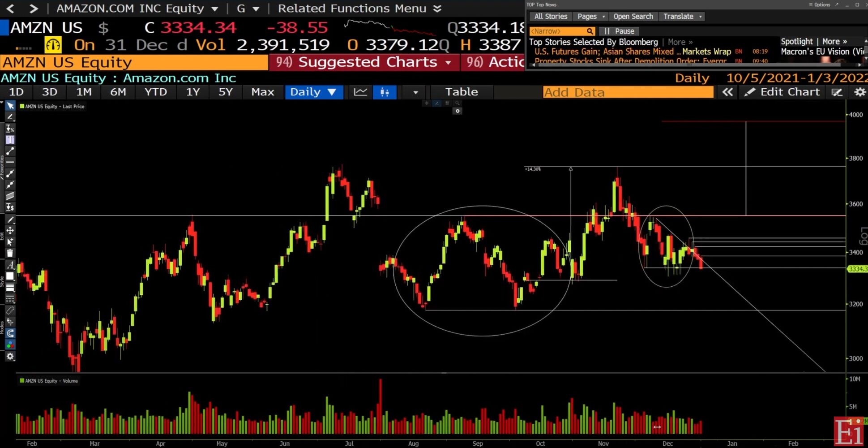
Task: Click More next to Top Stories
Action: 680,42
